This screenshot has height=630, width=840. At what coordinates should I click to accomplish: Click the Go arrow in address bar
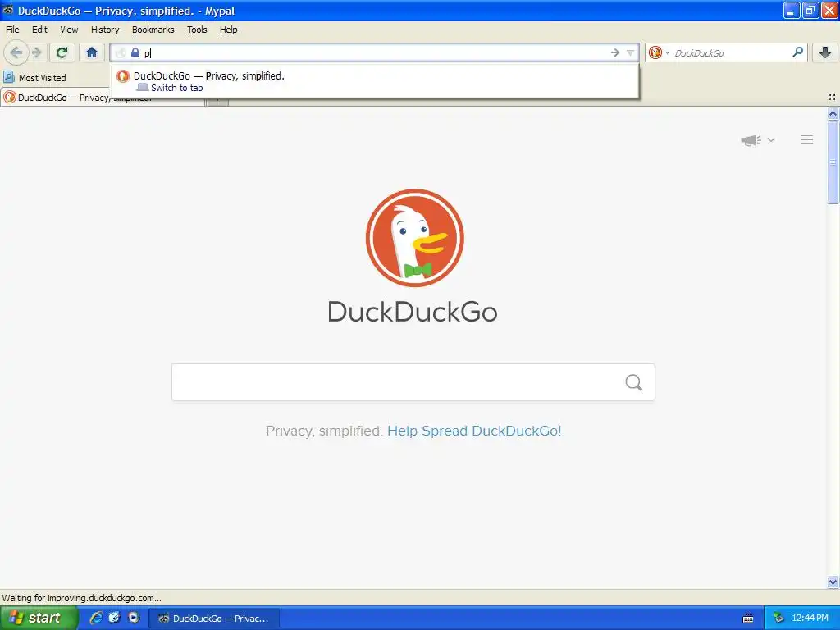[x=615, y=52]
